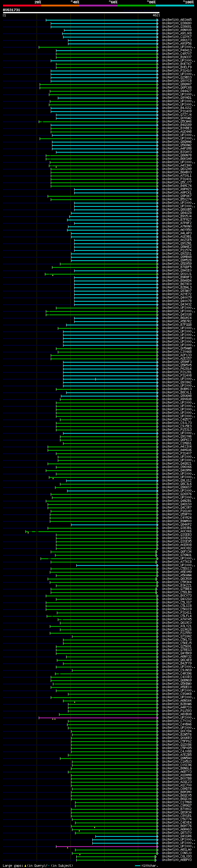This screenshot has width=197, height=868.
Task: Select the label UniRef100_Q9MB48
Action: [x=176, y=257]
